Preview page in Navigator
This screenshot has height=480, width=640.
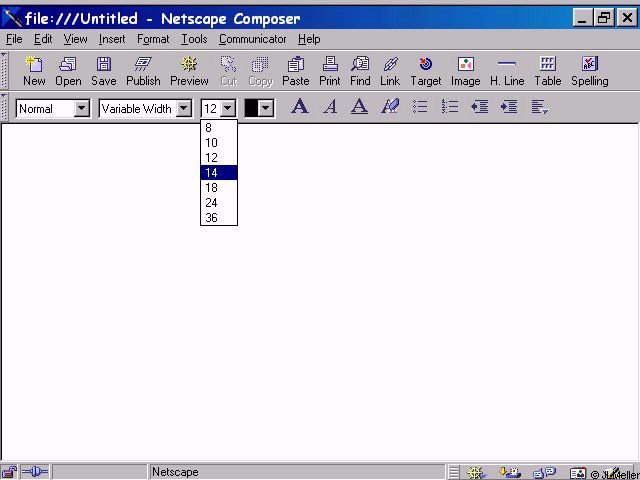189,71
